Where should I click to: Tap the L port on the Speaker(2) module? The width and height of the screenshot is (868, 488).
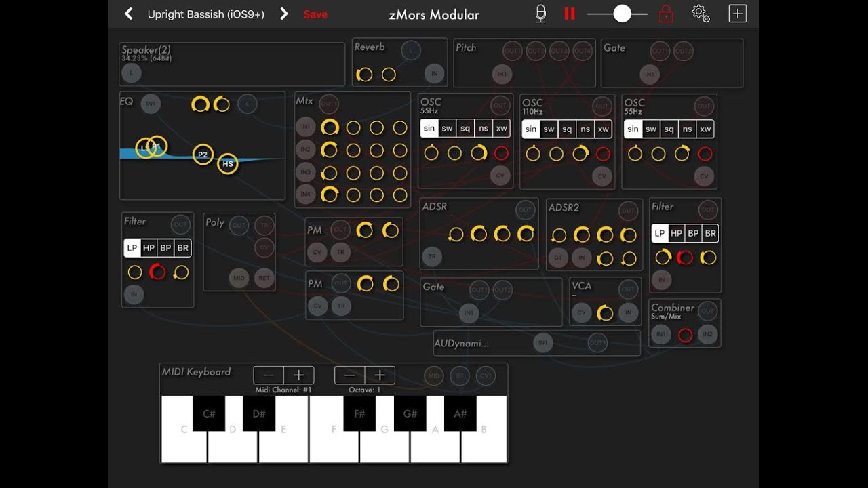coord(132,73)
